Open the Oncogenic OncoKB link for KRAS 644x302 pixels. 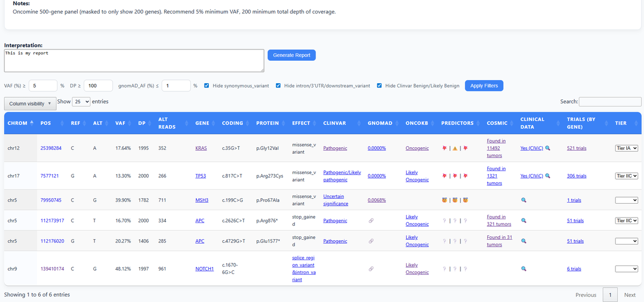point(417,148)
